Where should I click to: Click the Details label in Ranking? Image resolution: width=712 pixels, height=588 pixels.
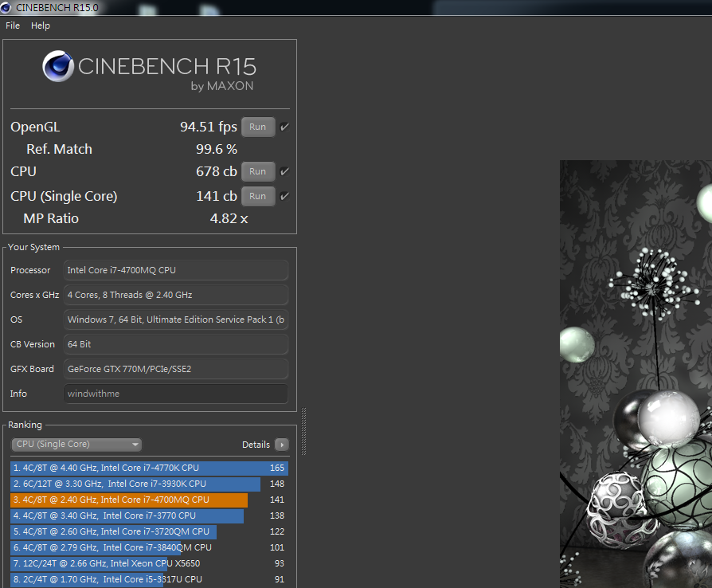pyautogui.click(x=256, y=445)
